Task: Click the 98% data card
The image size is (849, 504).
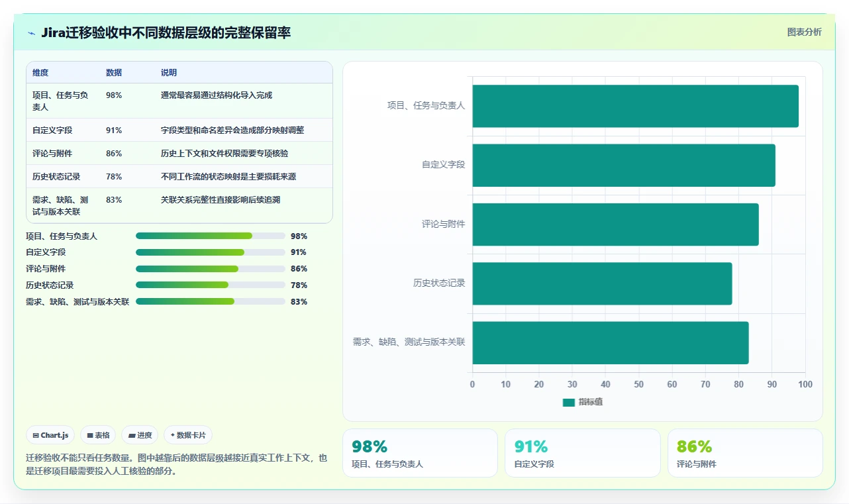Action: click(420, 453)
